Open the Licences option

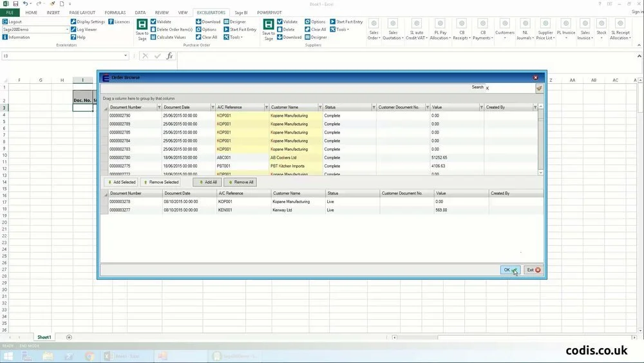click(x=119, y=22)
